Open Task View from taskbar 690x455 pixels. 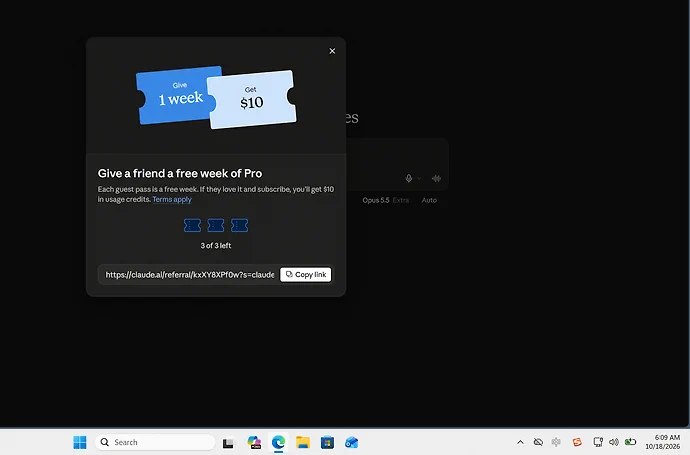[x=228, y=443]
